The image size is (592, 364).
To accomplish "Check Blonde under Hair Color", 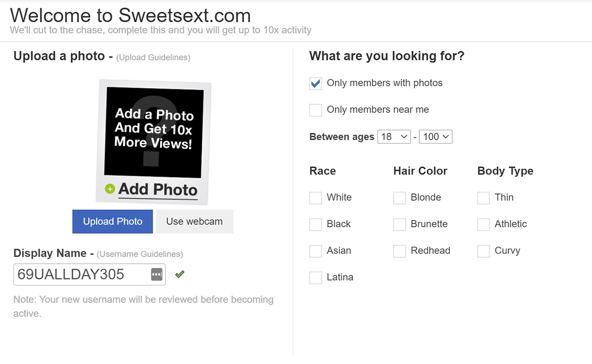I will [x=399, y=198].
